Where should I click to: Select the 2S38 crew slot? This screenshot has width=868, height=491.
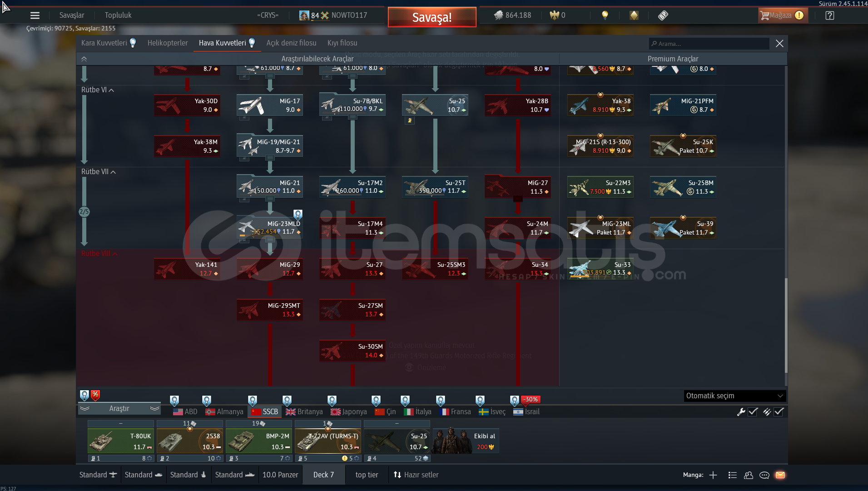pos(190,441)
